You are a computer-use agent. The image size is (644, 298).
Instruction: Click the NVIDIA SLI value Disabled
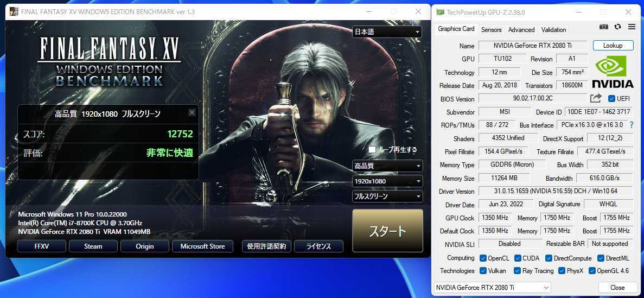(x=509, y=243)
